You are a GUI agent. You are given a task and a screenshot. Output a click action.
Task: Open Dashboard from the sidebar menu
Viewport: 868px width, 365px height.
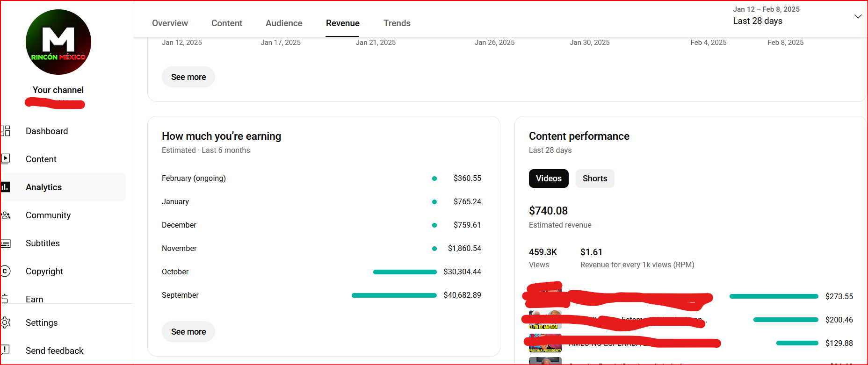(x=47, y=131)
